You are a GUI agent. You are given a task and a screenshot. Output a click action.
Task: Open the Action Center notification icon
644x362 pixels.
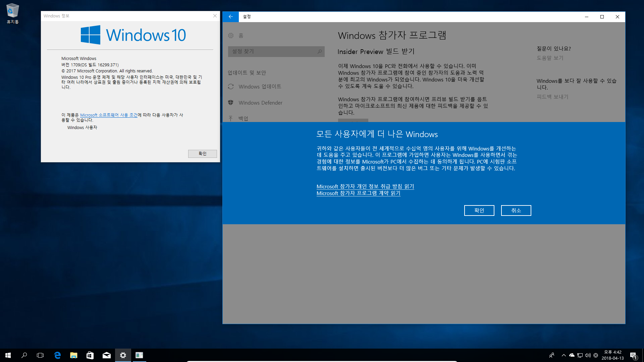pyautogui.click(x=633, y=355)
